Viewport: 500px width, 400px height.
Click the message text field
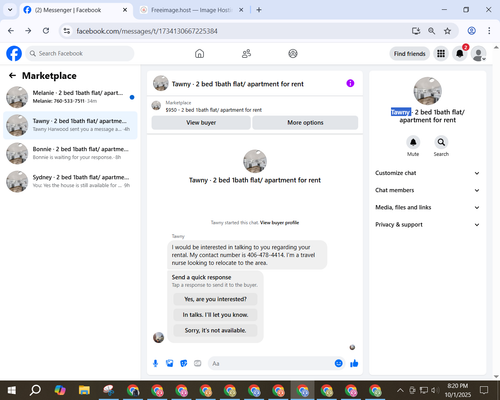272,363
